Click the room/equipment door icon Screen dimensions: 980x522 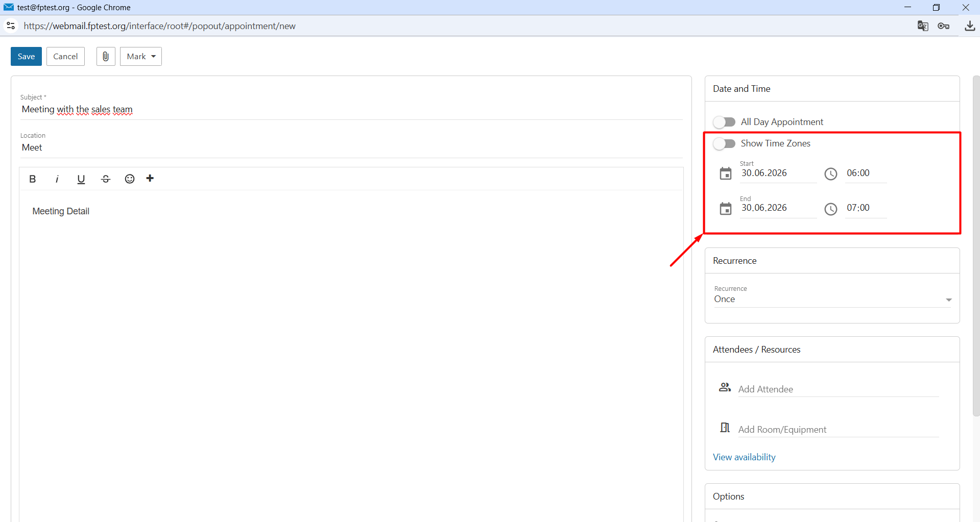tap(725, 428)
